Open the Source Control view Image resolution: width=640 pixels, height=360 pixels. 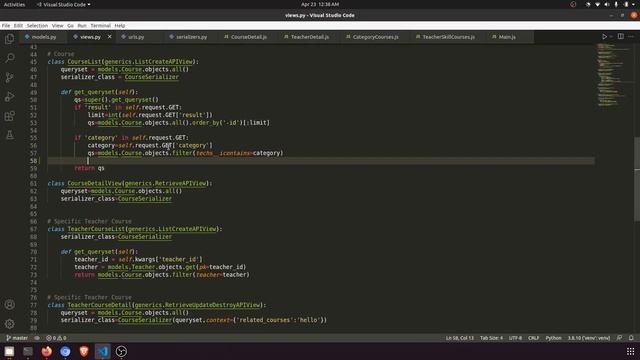(x=9, y=78)
